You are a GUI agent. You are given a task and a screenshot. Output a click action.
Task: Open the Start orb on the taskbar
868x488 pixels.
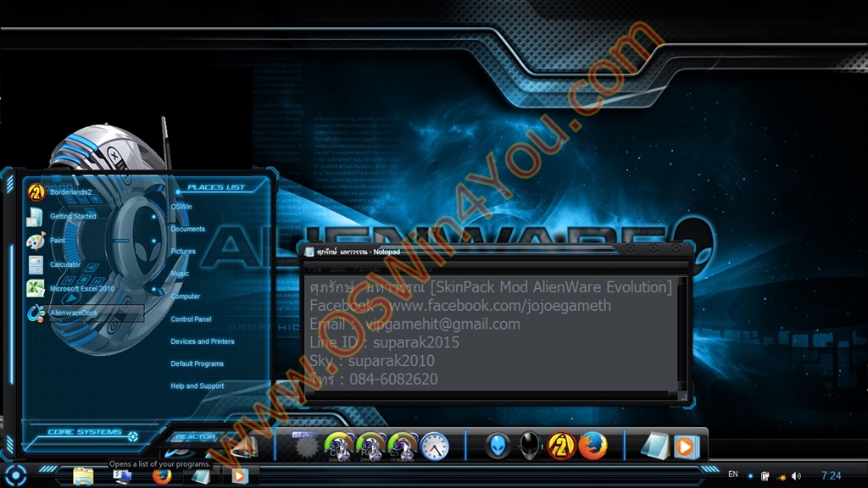(15, 474)
